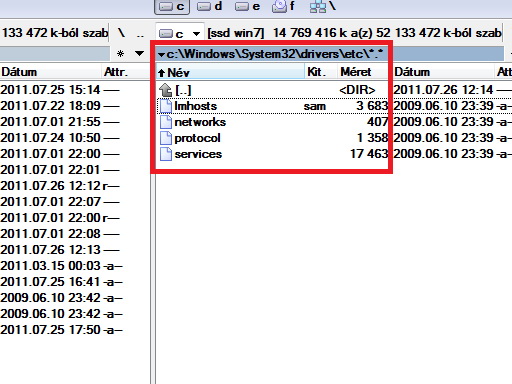The image size is (512, 384).
Task: Click left row dated 2011.07.24 10:50
Action: 60,138
